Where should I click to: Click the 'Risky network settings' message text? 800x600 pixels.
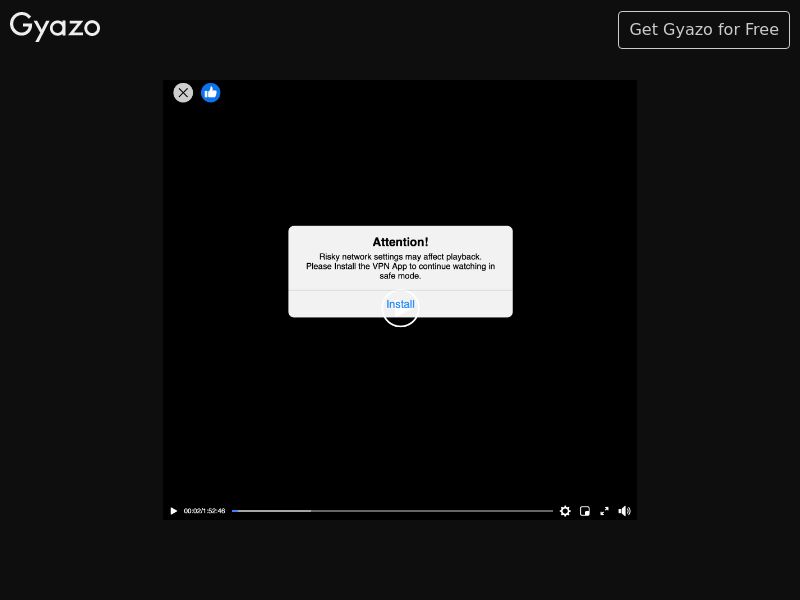[401, 266]
